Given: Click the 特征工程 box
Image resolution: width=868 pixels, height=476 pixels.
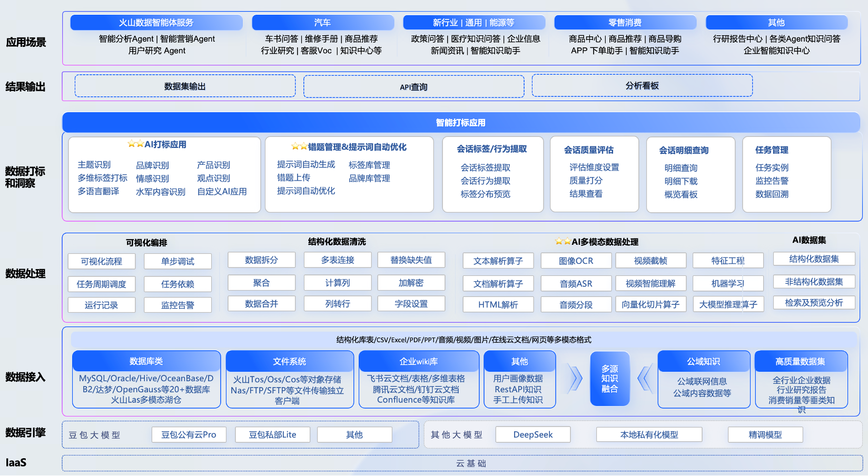Looking at the screenshot, I should coord(728,261).
